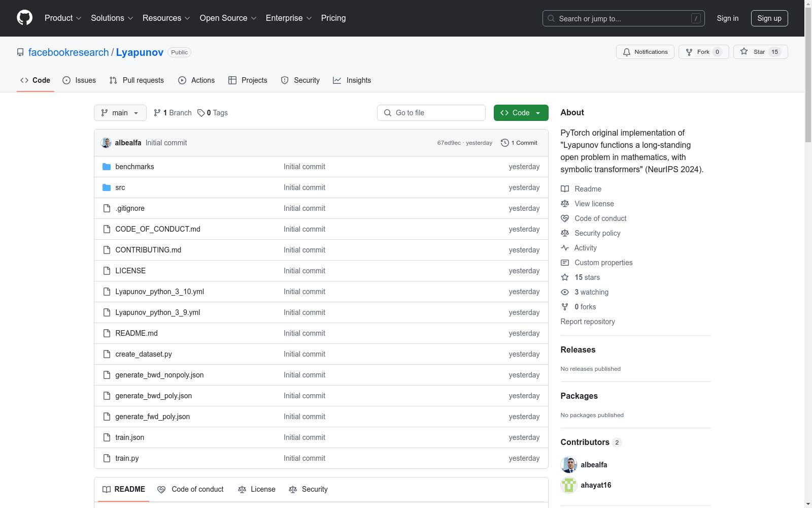Click the LICENSE file icon
The width and height of the screenshot is (812, 508).
point(107,271)
